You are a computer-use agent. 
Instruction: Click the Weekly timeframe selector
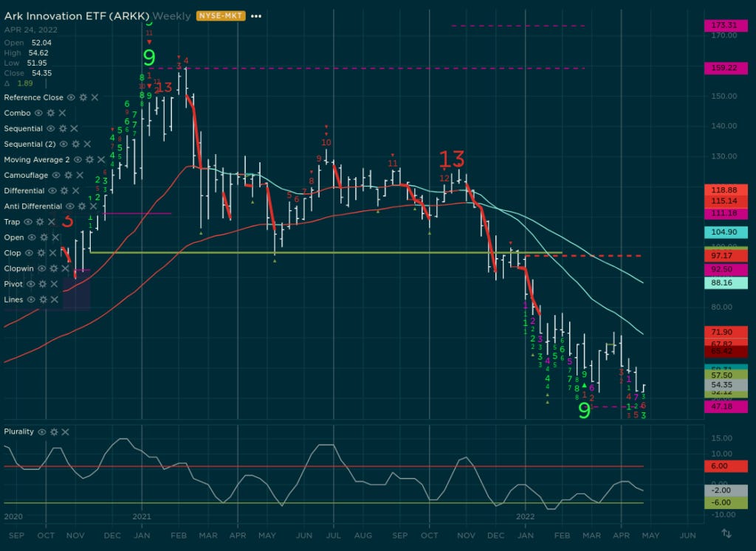[x=171, y=16]
